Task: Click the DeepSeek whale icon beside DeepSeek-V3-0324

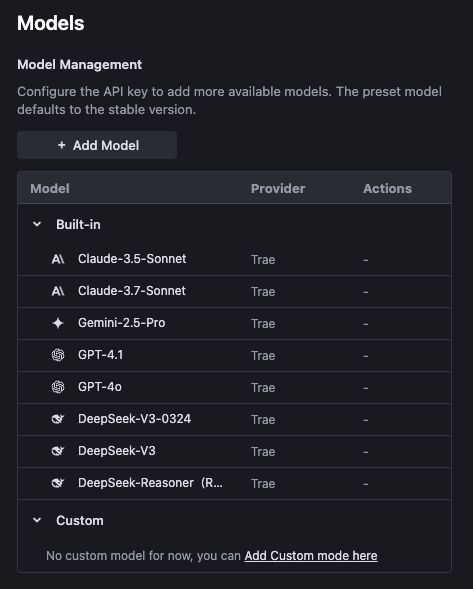Action: [x=58, y=419]
